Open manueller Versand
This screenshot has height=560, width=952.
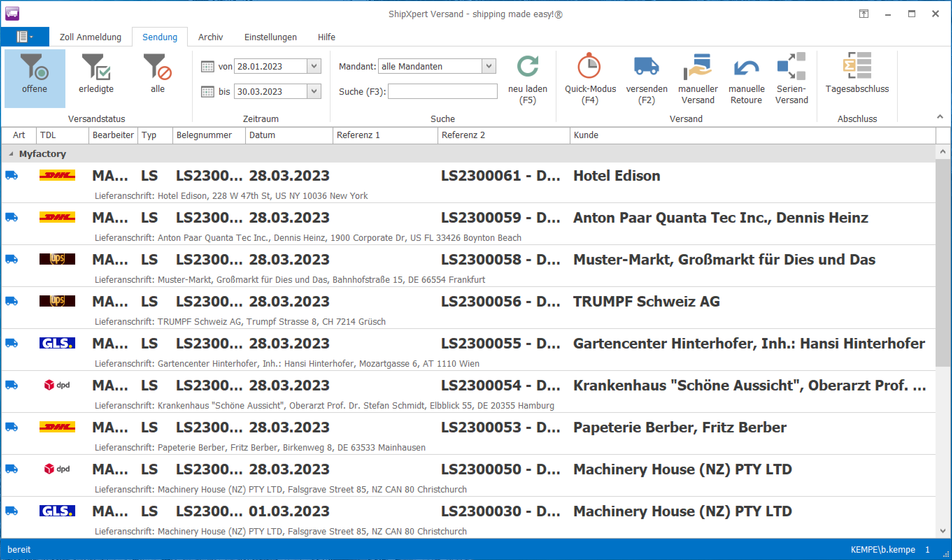coord(697,67)
